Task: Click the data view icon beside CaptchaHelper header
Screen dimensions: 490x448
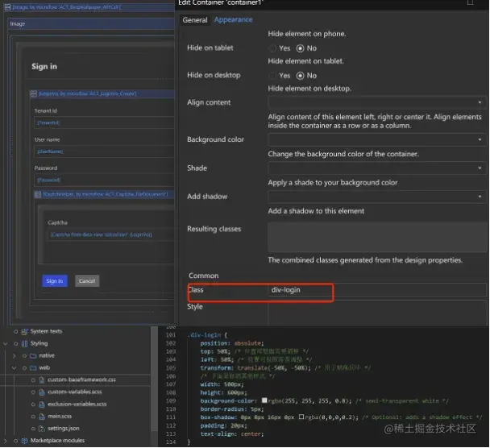Action: pyautogui.click(x=38, y=194)
